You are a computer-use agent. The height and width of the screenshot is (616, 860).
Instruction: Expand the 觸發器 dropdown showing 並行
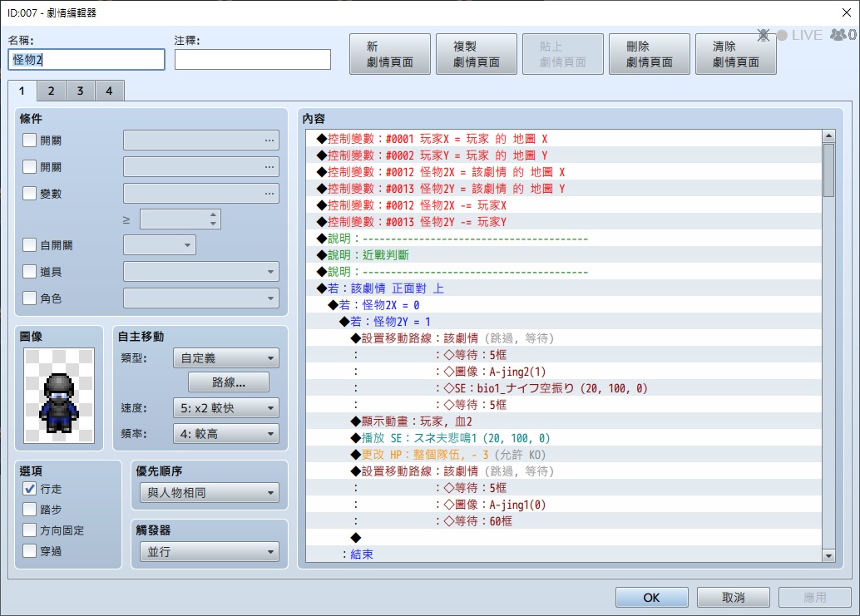point(210,552)
